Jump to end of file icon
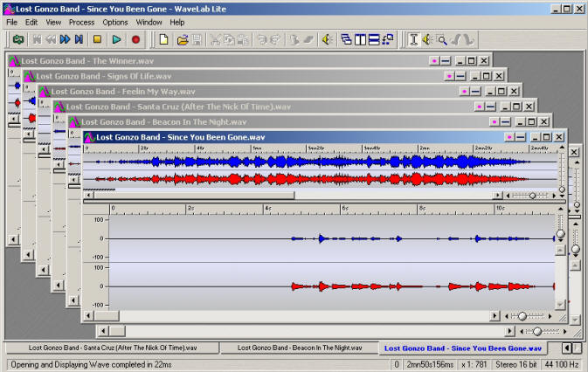 [79, 39]
